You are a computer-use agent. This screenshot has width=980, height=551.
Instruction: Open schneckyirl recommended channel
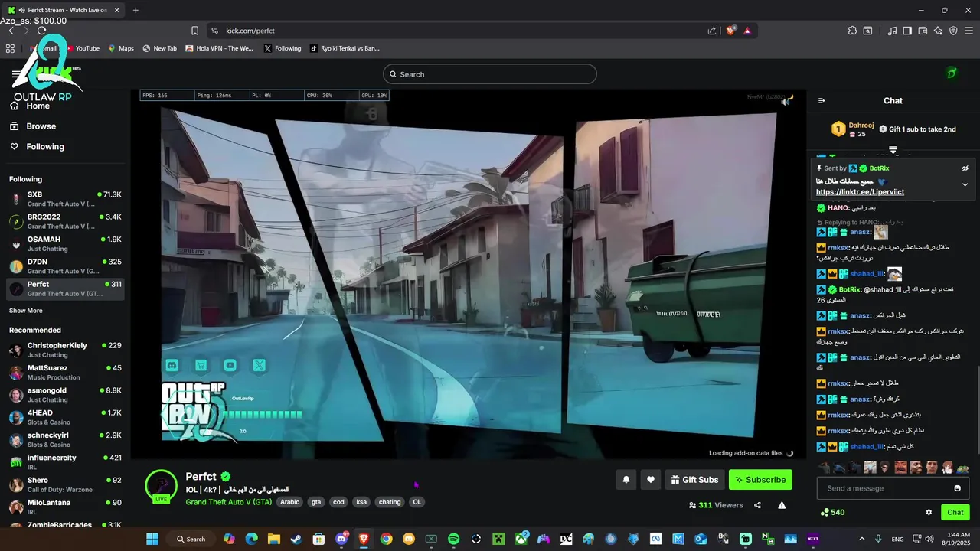(65, 439)
